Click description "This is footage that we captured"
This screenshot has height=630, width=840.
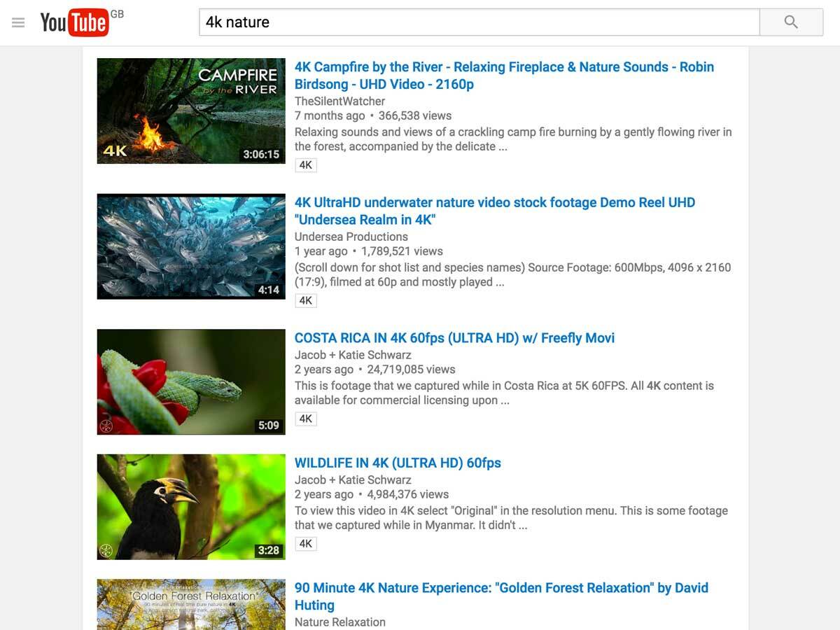tap(504, 393)
